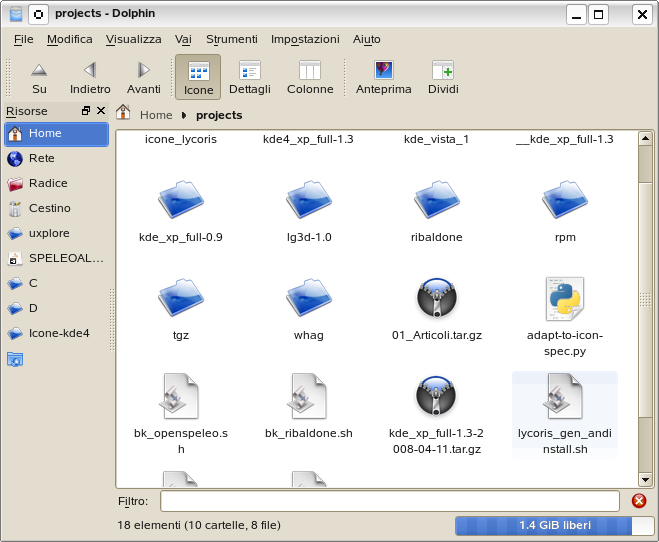The height and width of the screenshot is (542, 659).
Task: Close the filter bar red button
Action: [x=639, y=500]
